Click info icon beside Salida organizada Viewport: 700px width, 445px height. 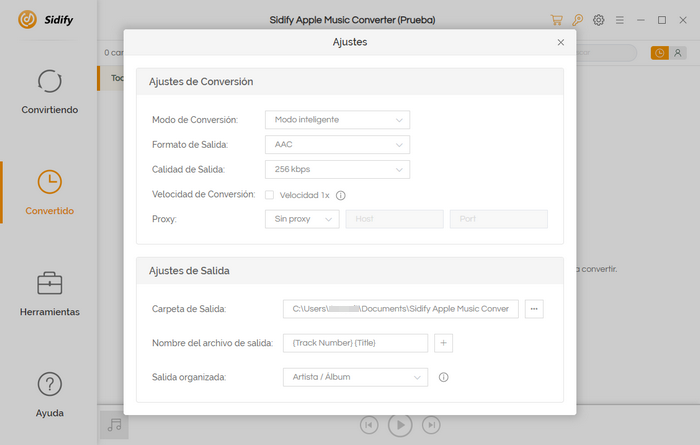coord(443,377)
